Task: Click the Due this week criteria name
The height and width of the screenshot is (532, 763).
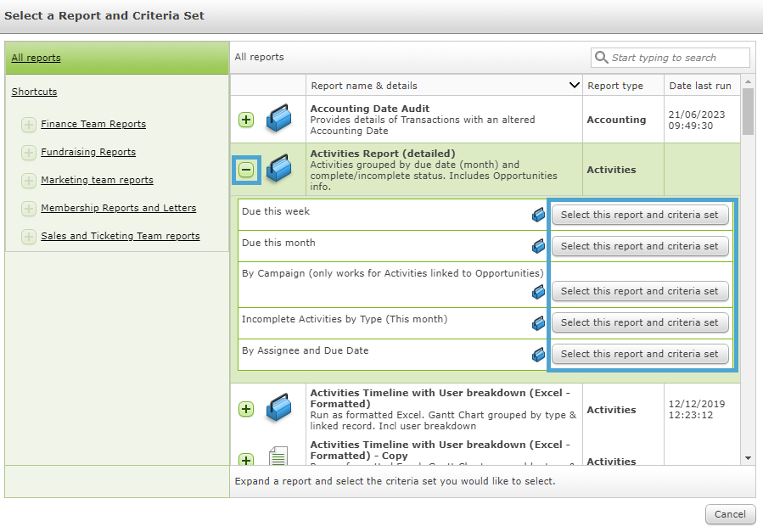Action: pos(276,211)
